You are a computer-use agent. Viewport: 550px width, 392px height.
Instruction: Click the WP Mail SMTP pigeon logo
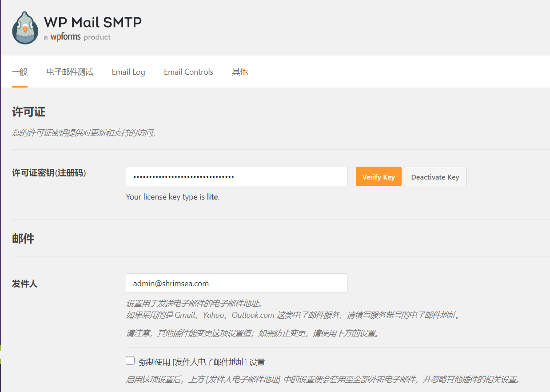pos(25,28)
